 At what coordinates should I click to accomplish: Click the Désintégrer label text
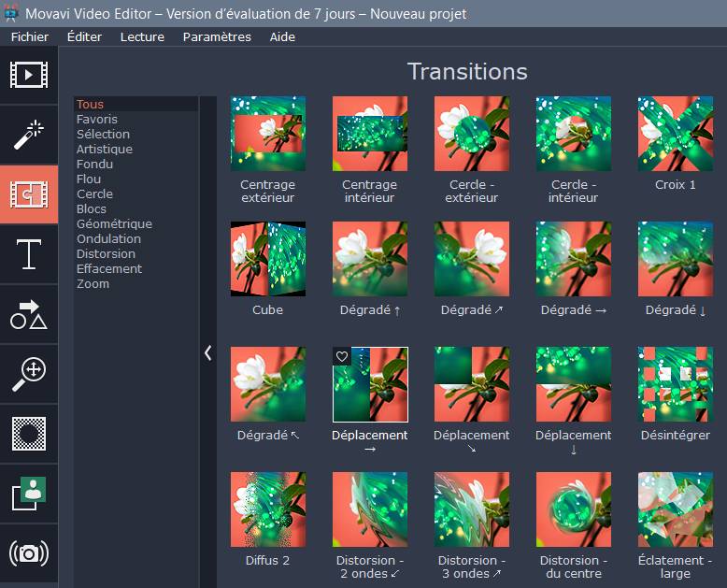[676, 436]
